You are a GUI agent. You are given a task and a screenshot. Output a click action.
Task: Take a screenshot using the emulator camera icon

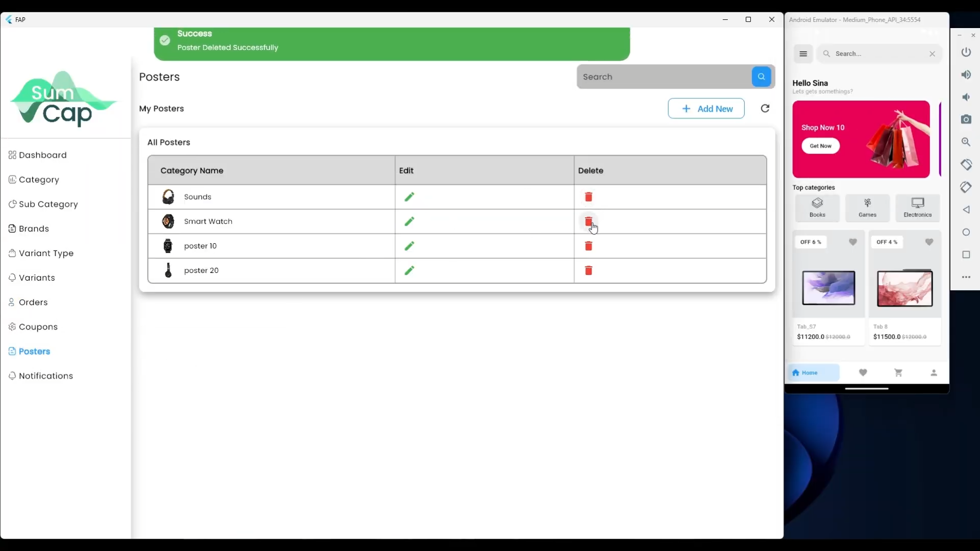(x=967, y=120)
